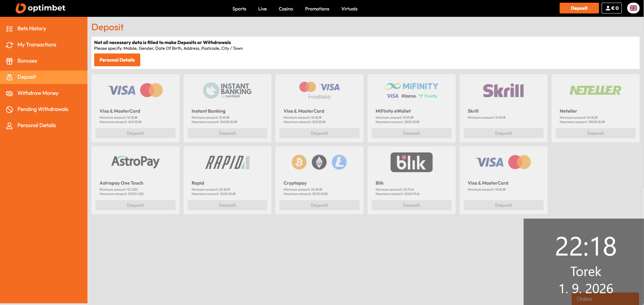644x305 pixels.
Task: Click the Personal Details person icon
Action: click(9, 126)
